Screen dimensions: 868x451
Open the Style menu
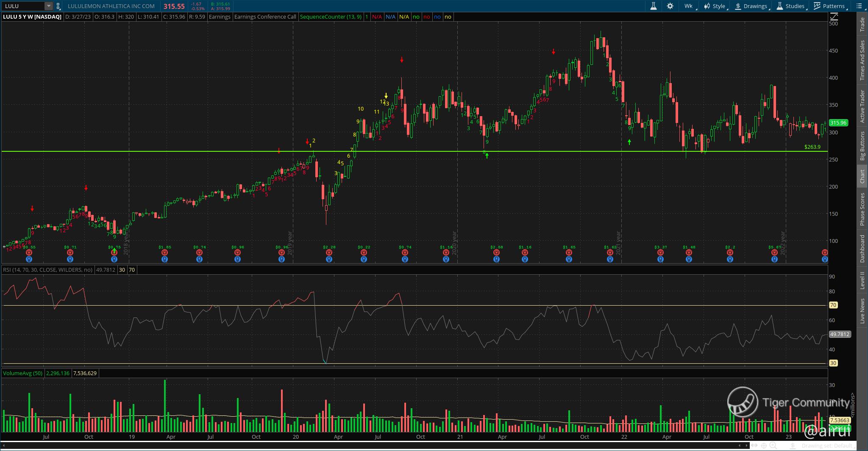[715, 6]
